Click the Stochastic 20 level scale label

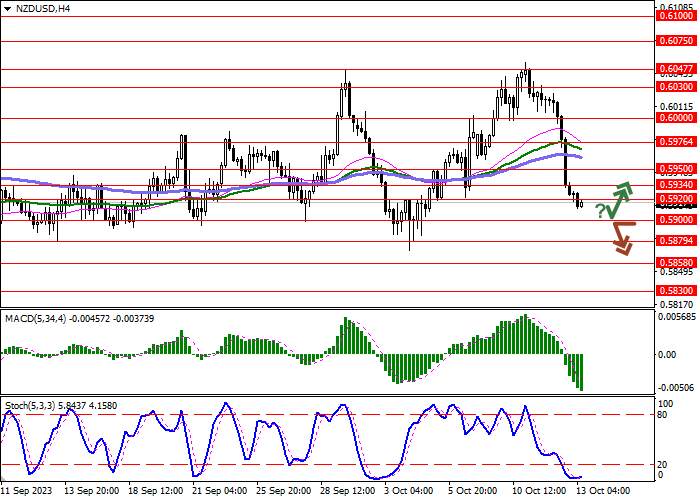pos(662,465)
